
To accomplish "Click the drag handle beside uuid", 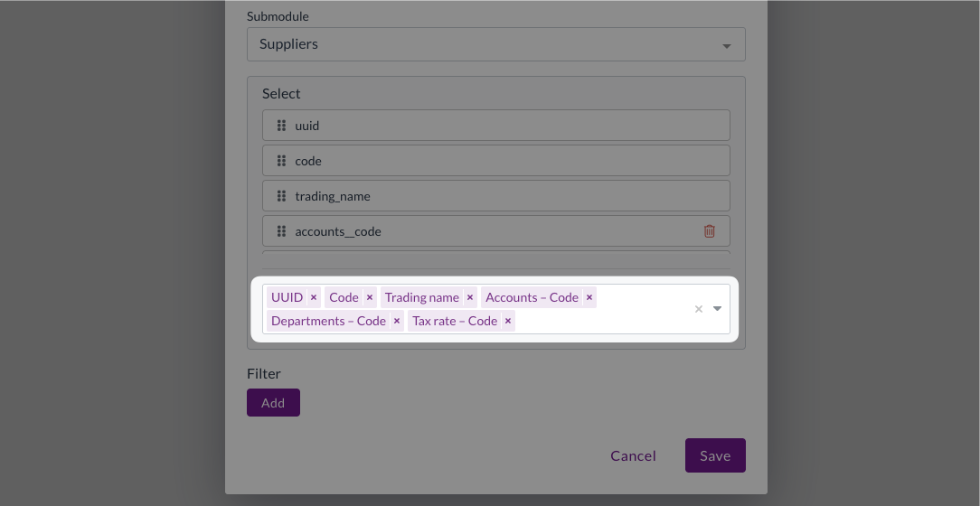I will 281,126.
